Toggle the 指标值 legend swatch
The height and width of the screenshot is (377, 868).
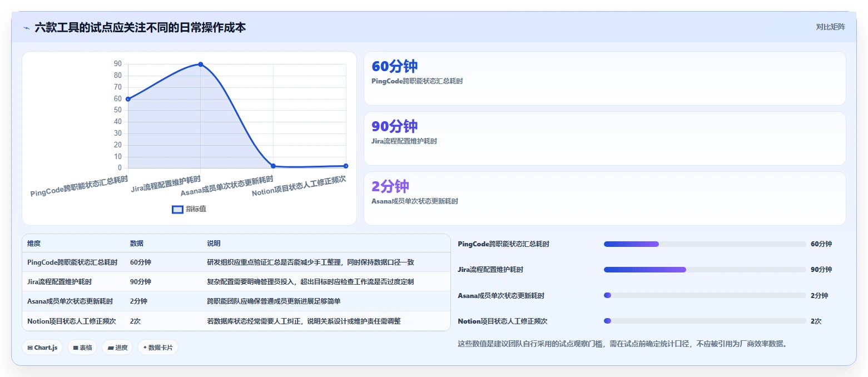(177, 210)
